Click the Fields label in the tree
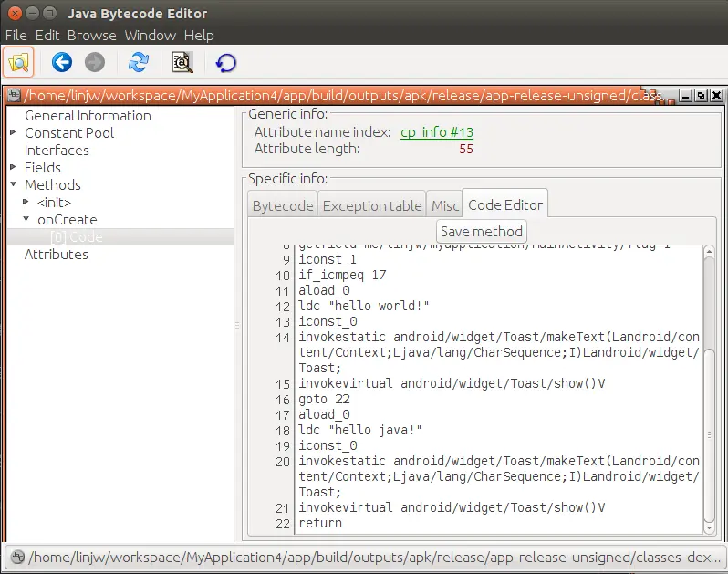 (x=42, y=167)
